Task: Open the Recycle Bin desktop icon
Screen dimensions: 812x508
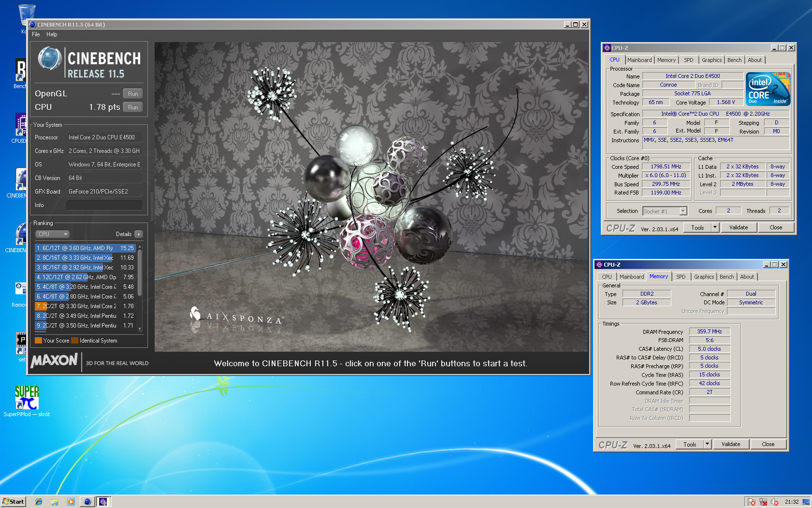Action: (x=27, y=15)
